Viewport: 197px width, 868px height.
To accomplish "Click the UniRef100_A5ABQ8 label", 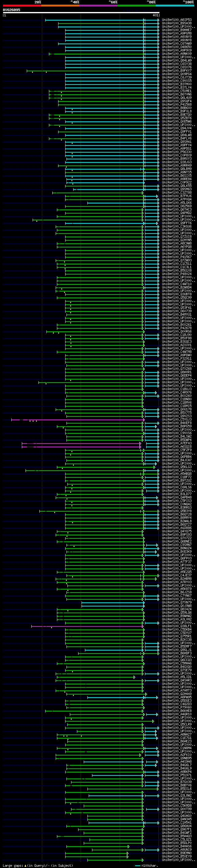I will click(176, 474).
